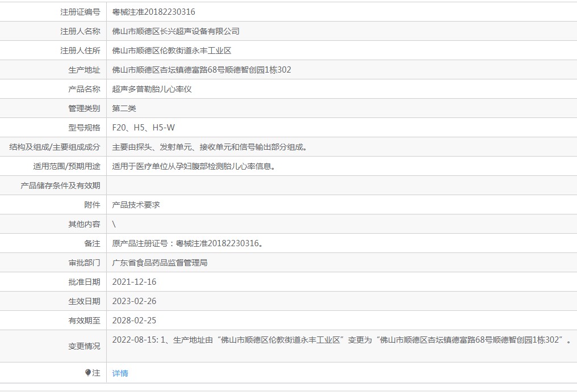Select approving department 广东省食品药品监督管理局

160,263
